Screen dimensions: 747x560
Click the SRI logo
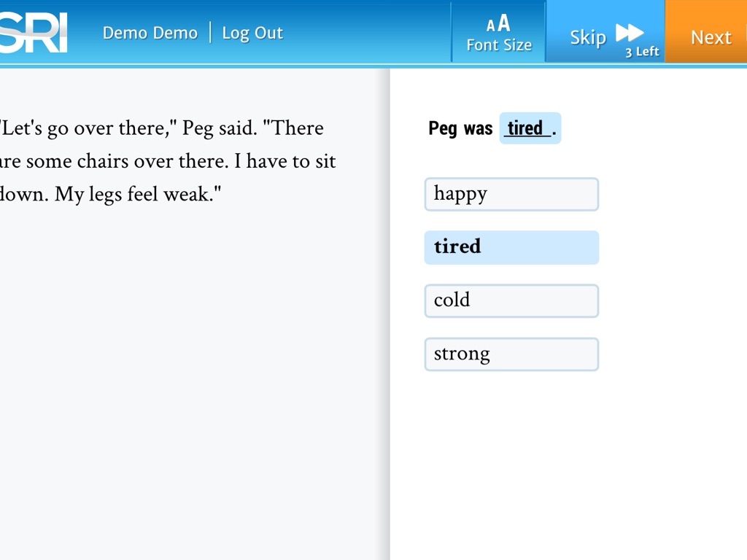click(x=34, y=33)
